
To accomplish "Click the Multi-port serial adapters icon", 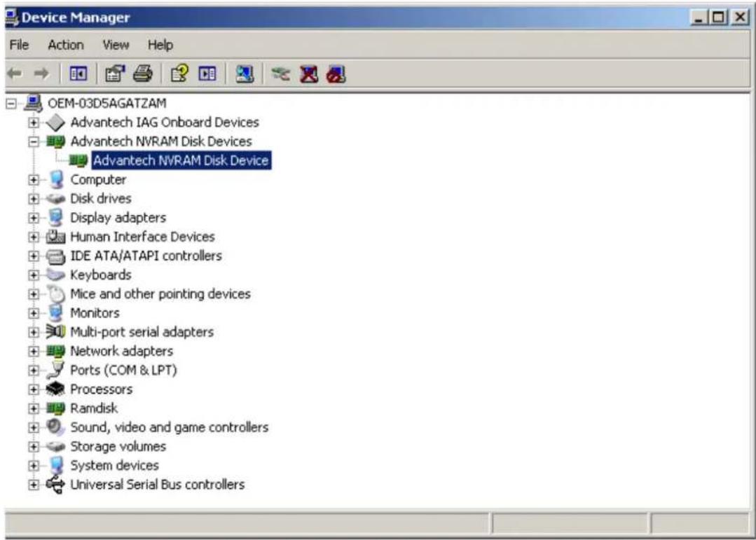I will click(55, 332).
